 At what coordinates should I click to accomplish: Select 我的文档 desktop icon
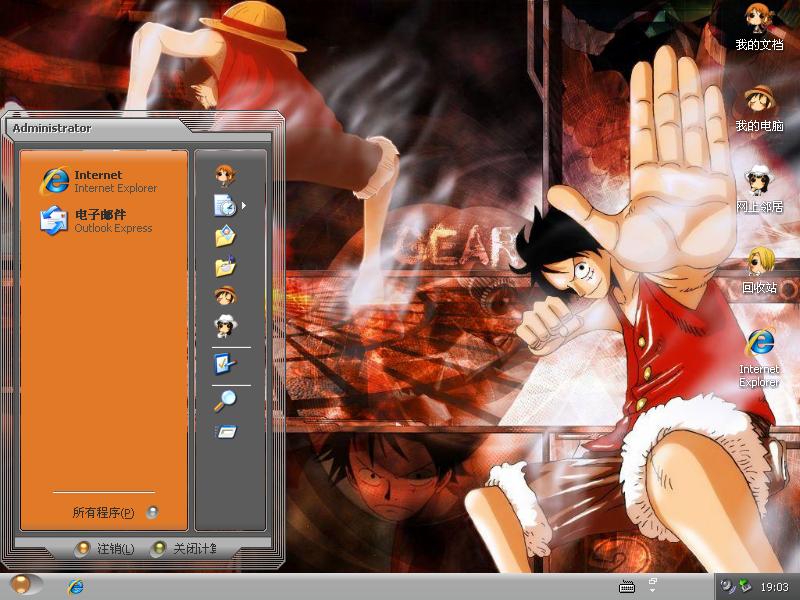tap(759, 27)
